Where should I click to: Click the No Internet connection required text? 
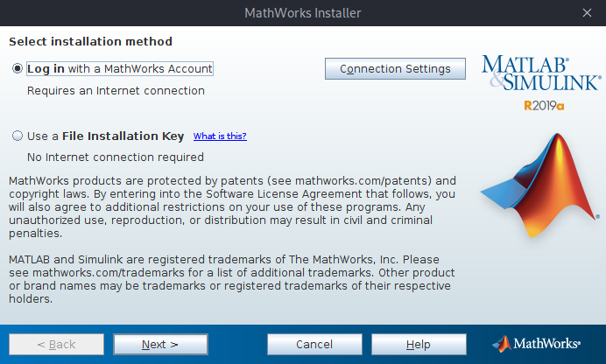pyautogui.click(x=116, y=157)
